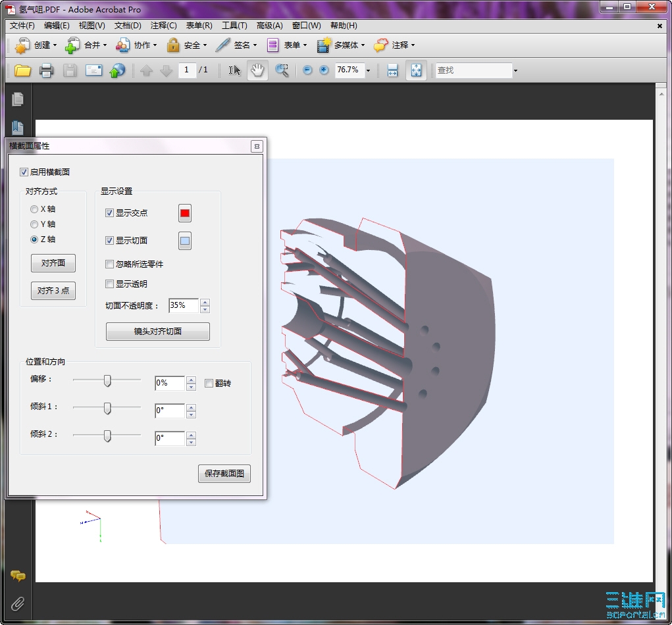Viewport: 672px width, 625px height.
Task: Click the page number input box
Action: (x=188, y=70)
